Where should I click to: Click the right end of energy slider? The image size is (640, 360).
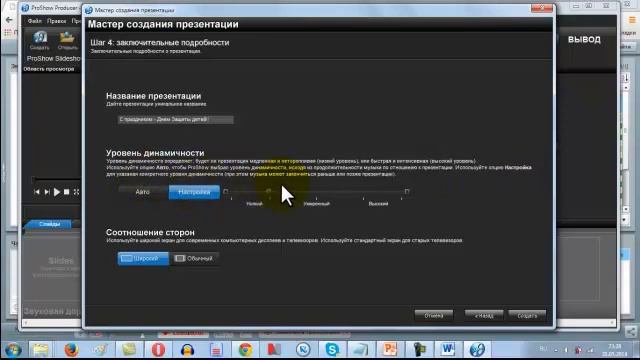pos(407,191)
